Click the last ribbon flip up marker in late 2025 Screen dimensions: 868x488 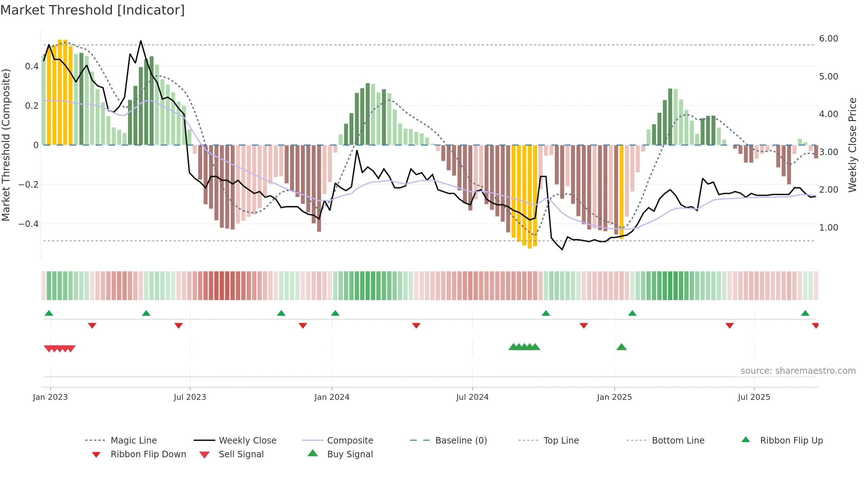tap(805, 313)
